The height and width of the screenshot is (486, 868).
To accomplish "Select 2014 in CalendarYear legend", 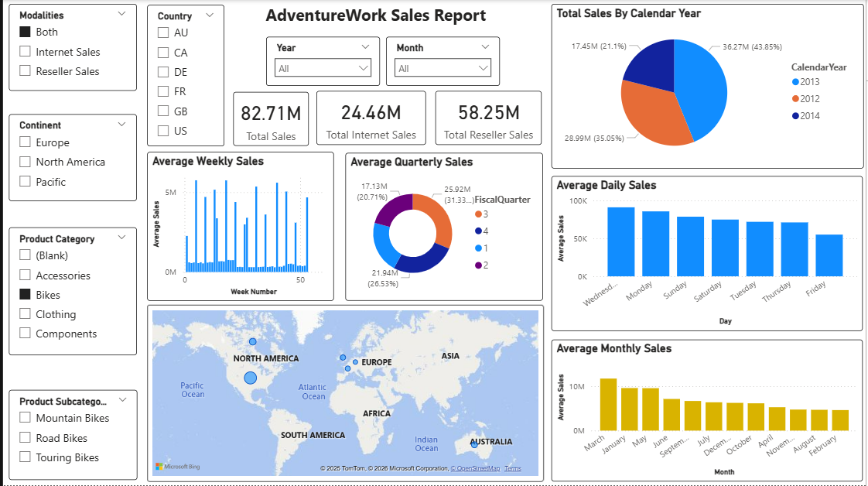I will (x=805, y=115).
